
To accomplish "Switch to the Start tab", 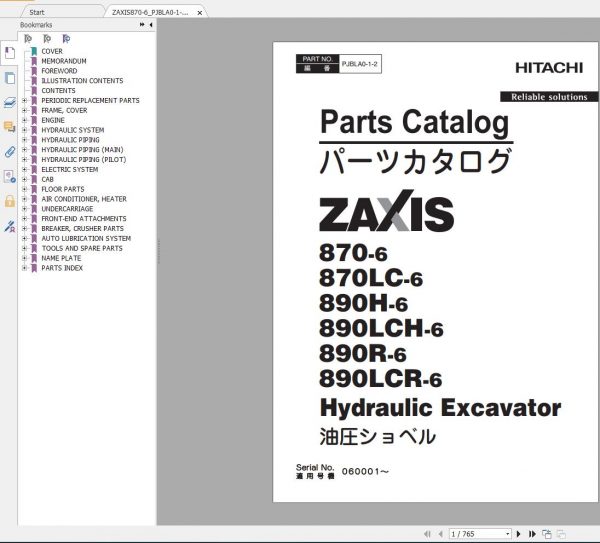I will tap(37, 12).
